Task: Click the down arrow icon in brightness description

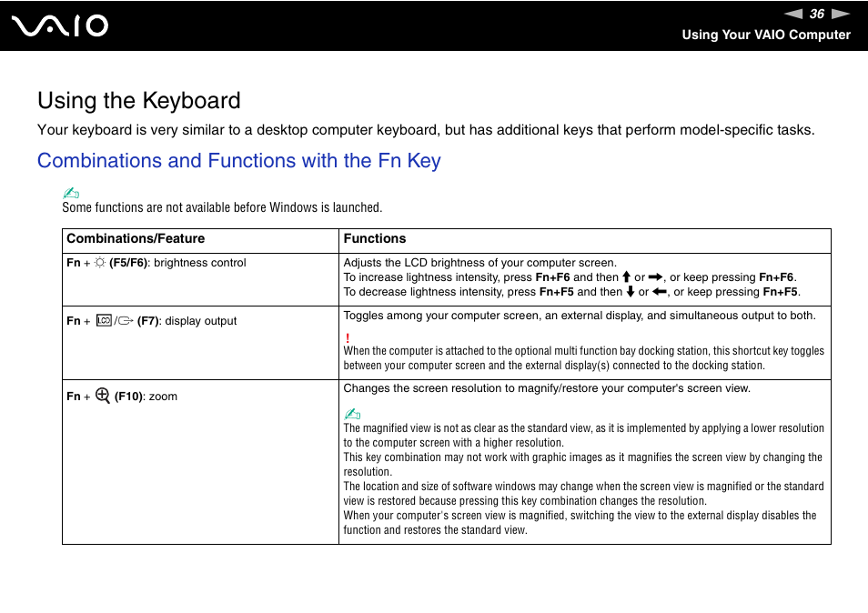Action: tap(630, 292)
